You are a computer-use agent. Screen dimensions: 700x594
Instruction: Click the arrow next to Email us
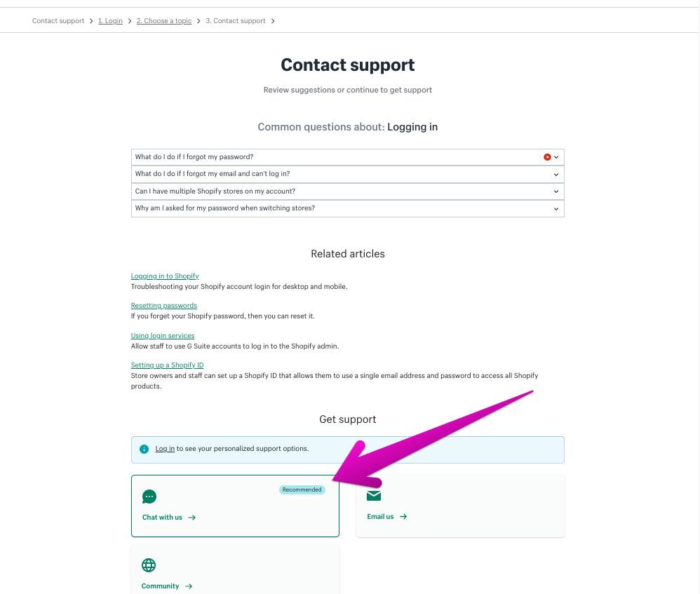pos(403,517)
